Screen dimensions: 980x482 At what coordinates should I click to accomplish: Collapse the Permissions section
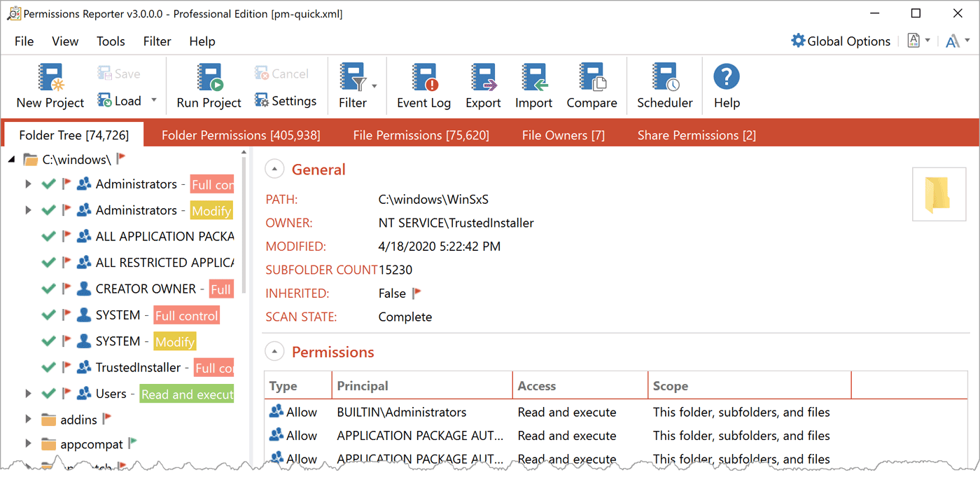pyautogui.click(x=274, y=352)
